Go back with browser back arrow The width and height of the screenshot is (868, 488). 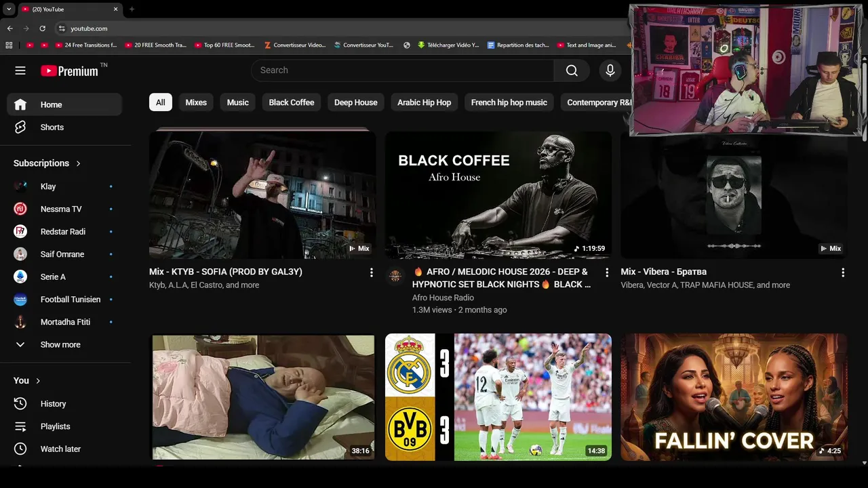(9, 28)
